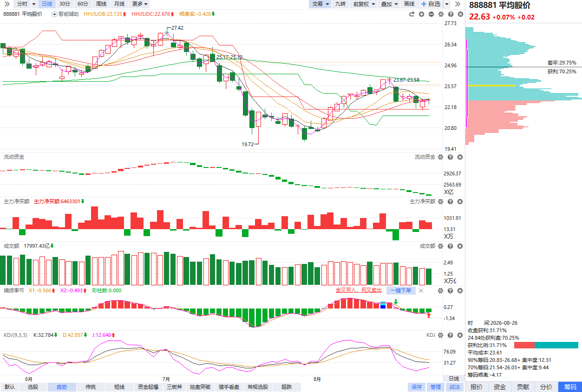
Task: Expand the left double-chevron at toolbar start
Action: pyautogui.click(x=7, y=4)
